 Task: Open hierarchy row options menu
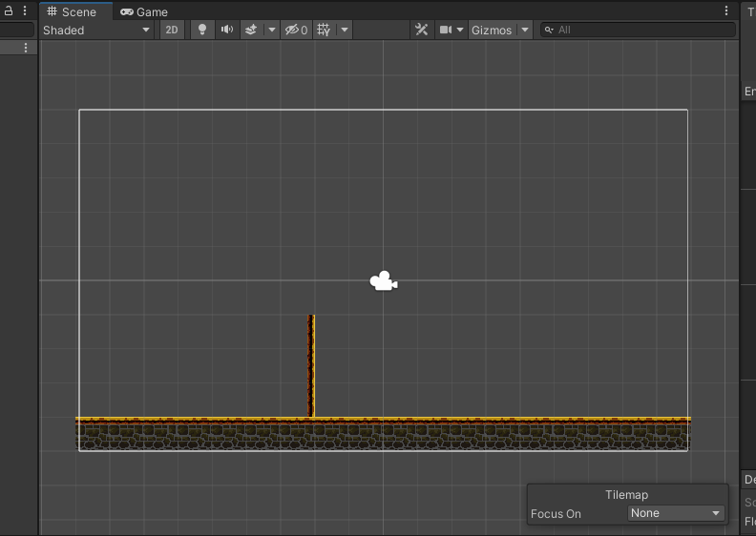pos(26,48)
